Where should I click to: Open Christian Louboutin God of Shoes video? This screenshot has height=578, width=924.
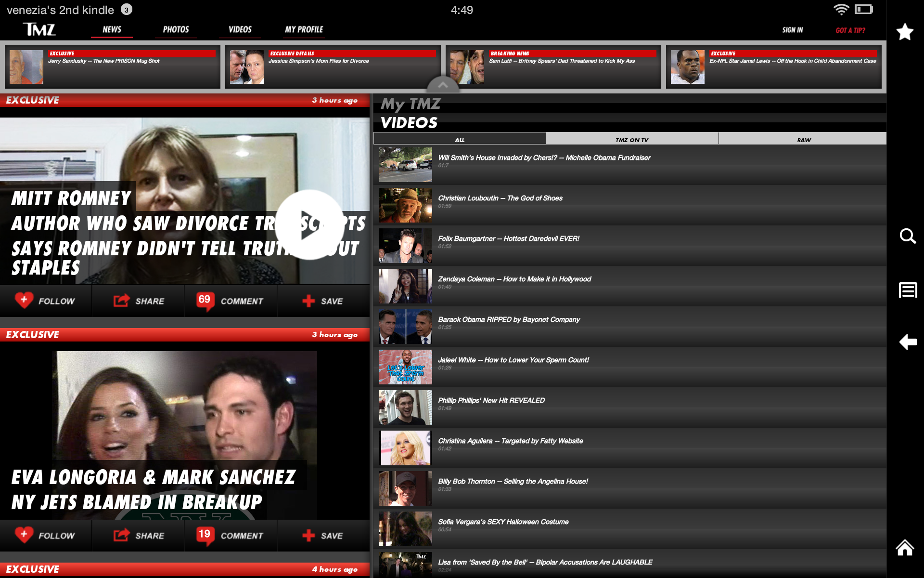500,198
